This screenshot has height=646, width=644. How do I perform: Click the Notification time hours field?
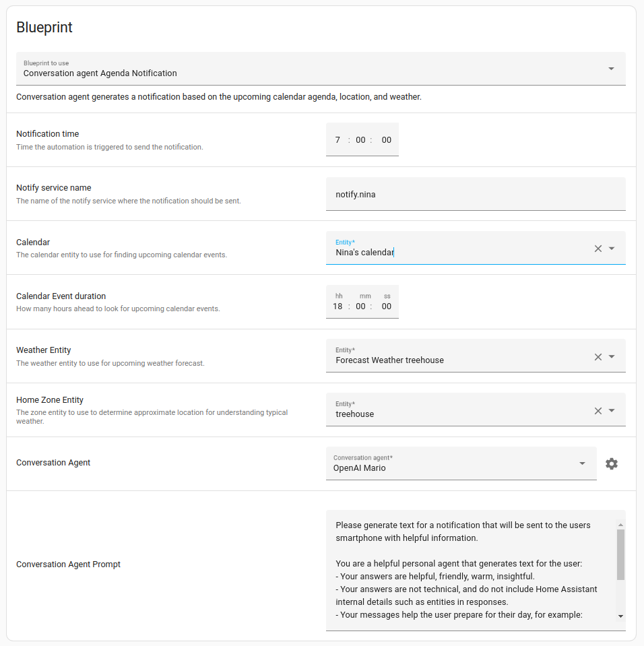pos(337,140)
